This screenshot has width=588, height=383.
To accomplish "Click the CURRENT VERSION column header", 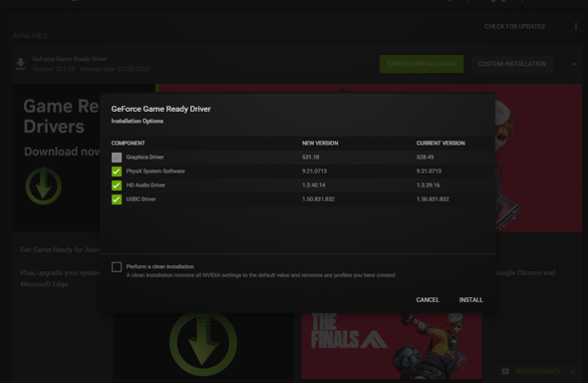I will click(x=441, y=144).
